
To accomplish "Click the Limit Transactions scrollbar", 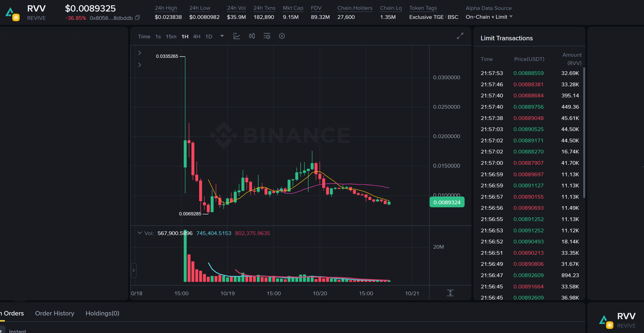I will 584,132.
